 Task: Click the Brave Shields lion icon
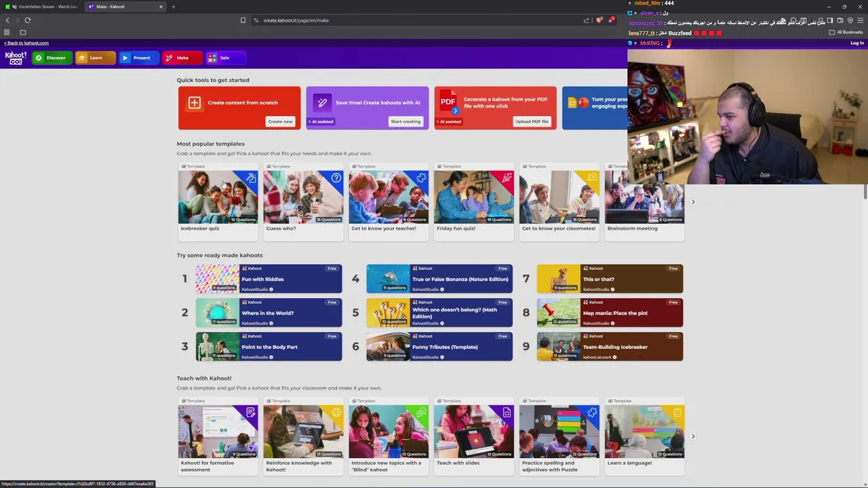pos(599,20)
